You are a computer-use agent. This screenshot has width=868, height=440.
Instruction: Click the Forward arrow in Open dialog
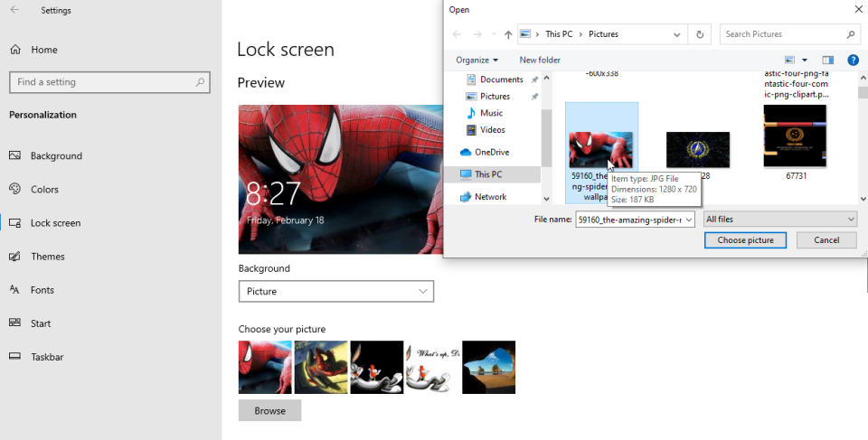click(477, 34)
